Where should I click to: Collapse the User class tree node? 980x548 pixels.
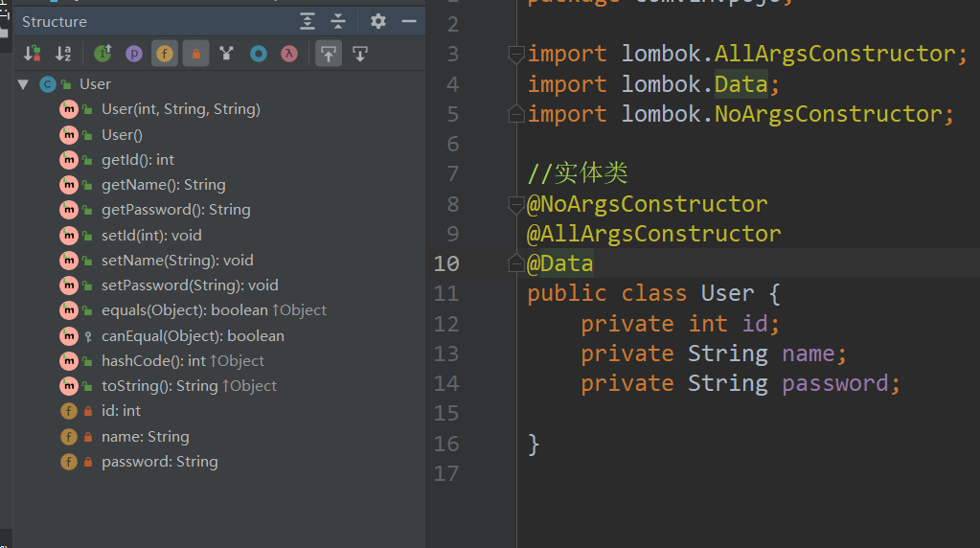pyautogui.click(x=23, y=84)
